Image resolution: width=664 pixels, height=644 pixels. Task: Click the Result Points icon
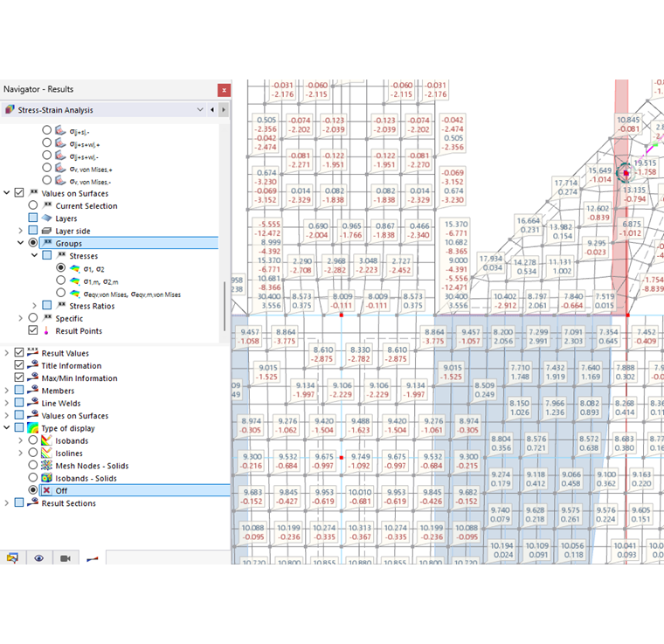pyautogui.click(x=46, y=330)
